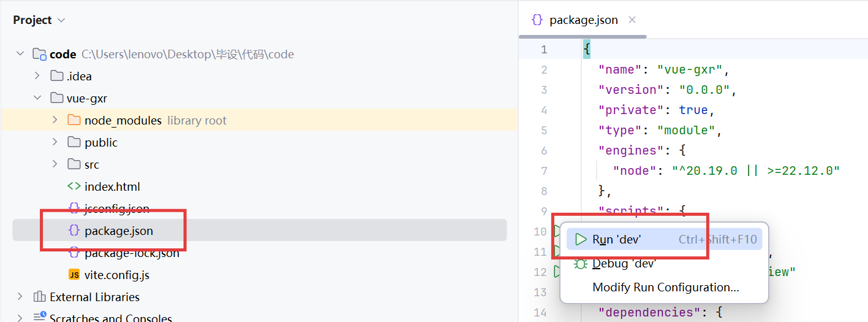This screenshot has height=322, width=868.
Task: Select jsconfig.json in the project tree
Action: click(116, 209)
